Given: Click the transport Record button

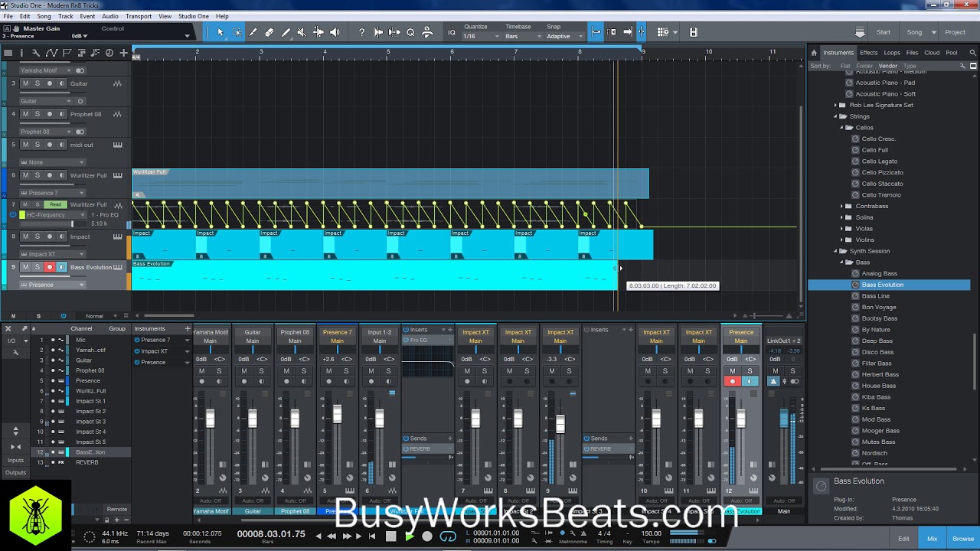Looking at the screenshot, I should [427, 536].
